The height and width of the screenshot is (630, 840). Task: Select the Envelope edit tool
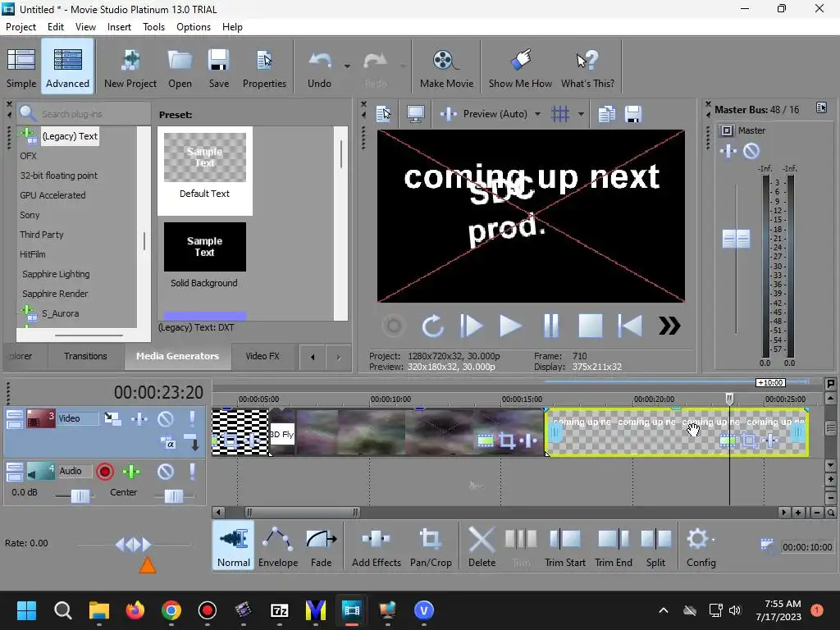(x=278, y=546)
